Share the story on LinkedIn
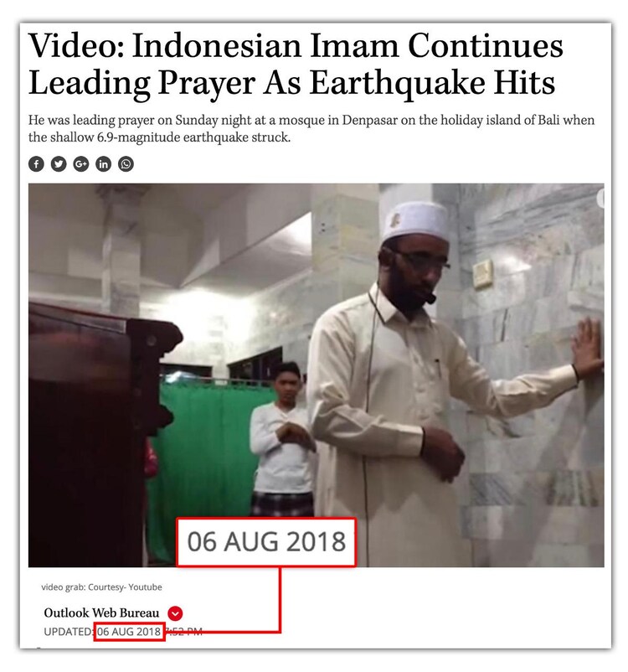The height and width of the screenshot is (672, 628). pyautogui.click(x=103, y=163)
